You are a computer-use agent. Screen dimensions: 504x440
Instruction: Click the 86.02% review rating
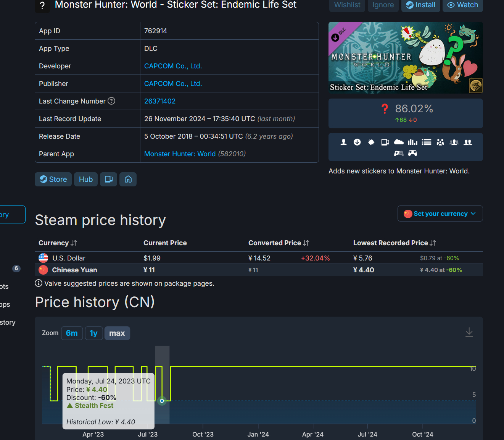[x=414, y=109]
